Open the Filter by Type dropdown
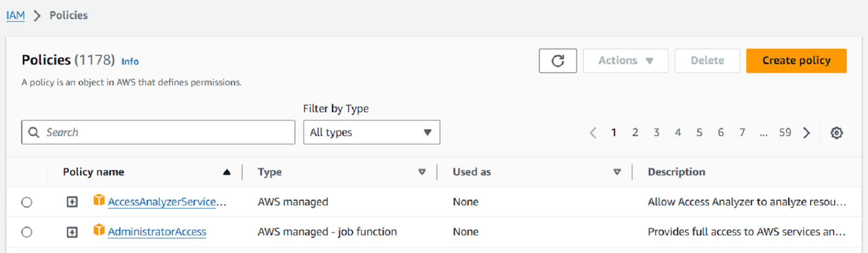This screenshot has width=868, height=253. coord(371,132)
